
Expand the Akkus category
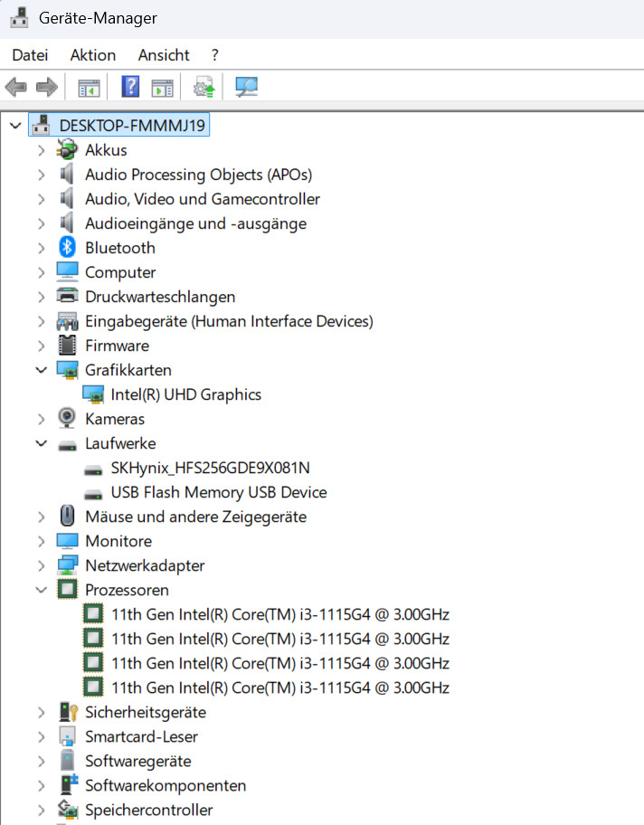pyautogui.click(x=41, y=150)
